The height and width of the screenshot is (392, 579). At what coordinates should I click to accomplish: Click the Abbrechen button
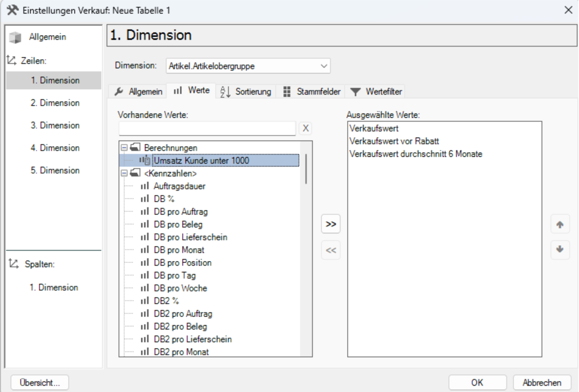click(542, 382)
